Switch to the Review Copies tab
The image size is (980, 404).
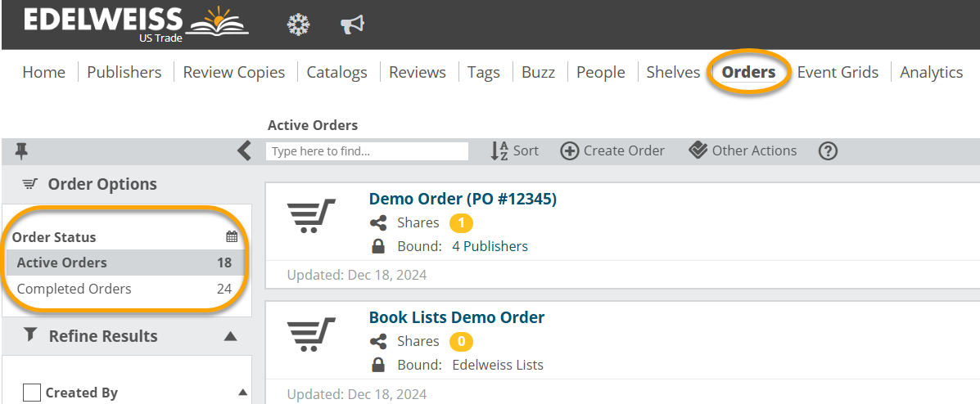pos(233,72)
